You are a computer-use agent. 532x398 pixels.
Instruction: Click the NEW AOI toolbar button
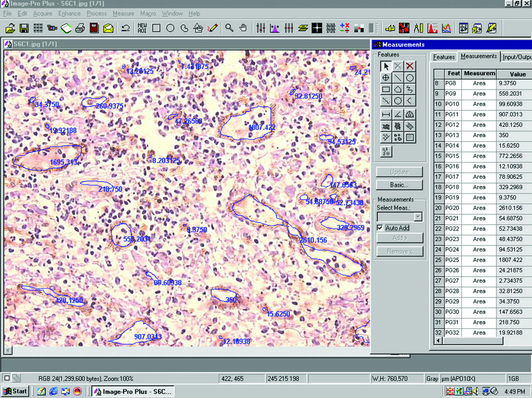point(142,28)
